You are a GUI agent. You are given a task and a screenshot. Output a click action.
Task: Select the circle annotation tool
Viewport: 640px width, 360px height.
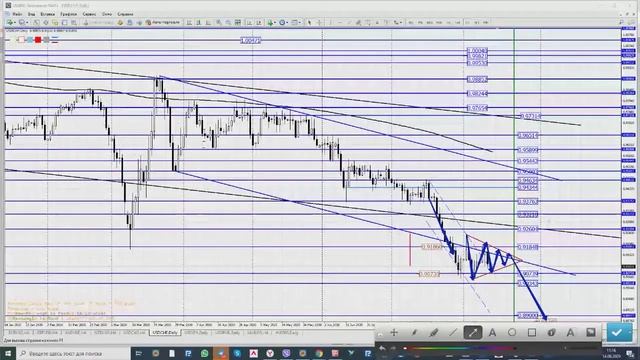click(x=512, y=333)
